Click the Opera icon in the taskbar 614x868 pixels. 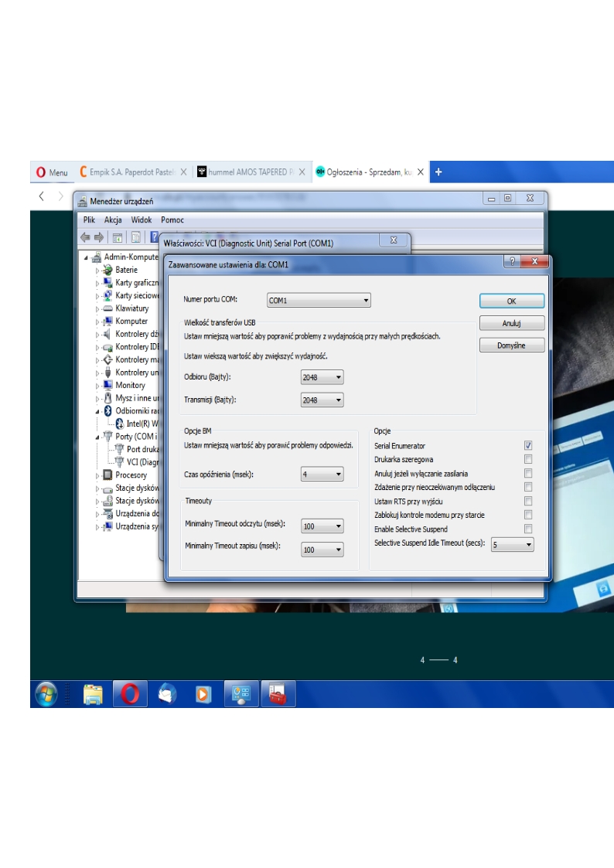tap(130, 694)
